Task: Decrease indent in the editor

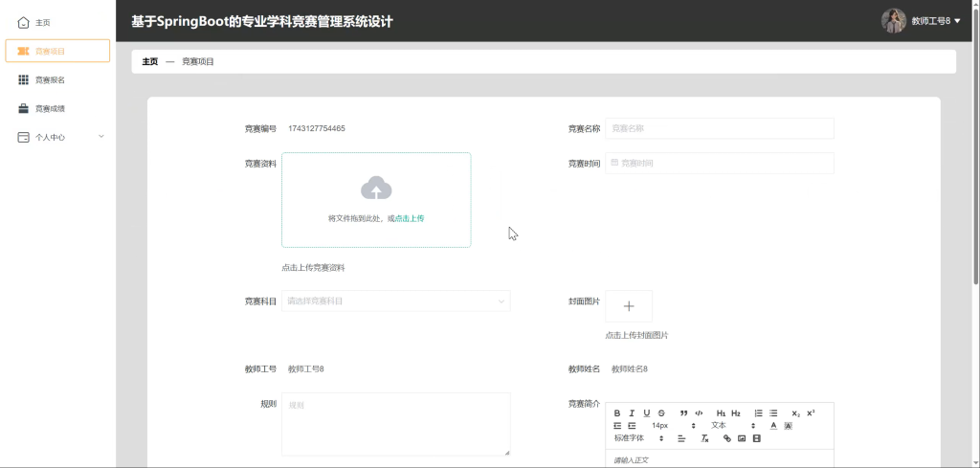Action: 617,426
